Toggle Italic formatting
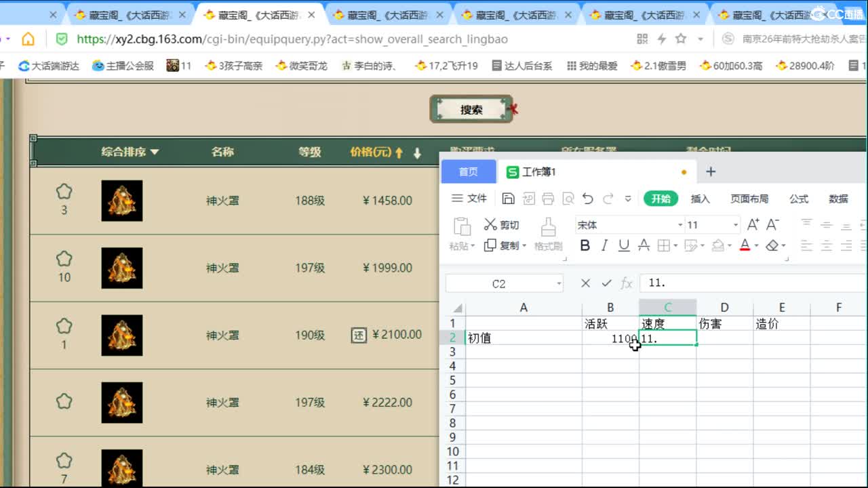This screenshot has height=488, width=868. coord(604,245)
